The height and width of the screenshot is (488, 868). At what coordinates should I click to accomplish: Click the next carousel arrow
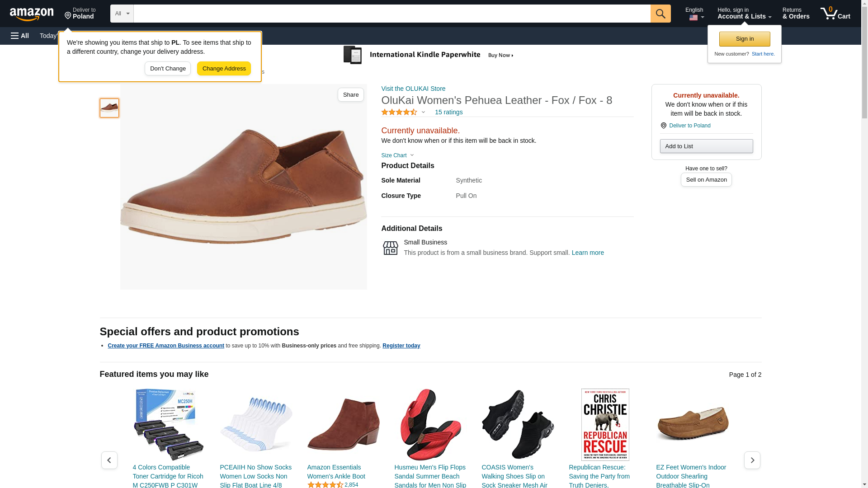pos(752,460)
